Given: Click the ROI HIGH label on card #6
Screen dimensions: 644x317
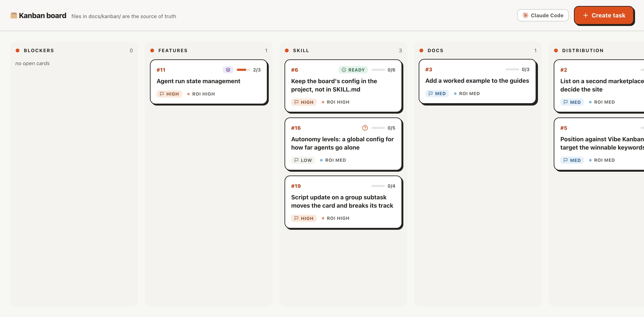Looking at the screenshot, I should (x=335, y=102).
